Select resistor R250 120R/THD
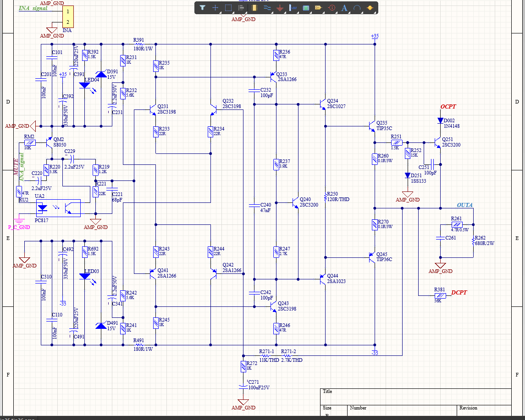The height and width of the screenshot is (420, 525). (x=325, y=197)
